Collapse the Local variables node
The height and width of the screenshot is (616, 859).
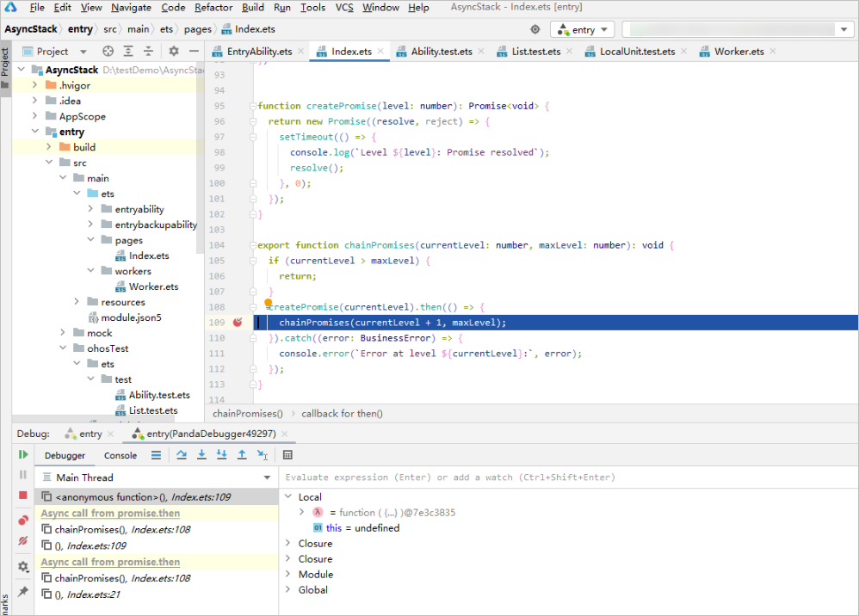[x=287, y=497]
